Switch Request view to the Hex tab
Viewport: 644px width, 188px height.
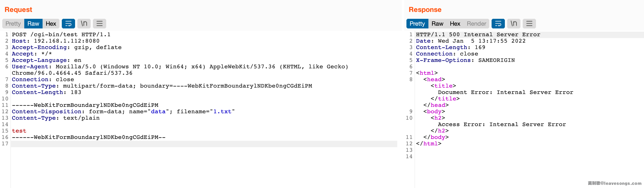click(51, 24)
